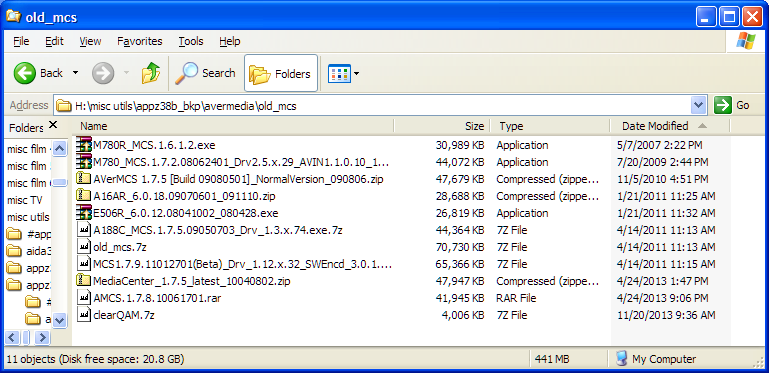Select the MCS1.7.9.11012701(Beta) 7z icon
Image resolution: width=769 pixels, height=373 pixels.
pyautogui.click(x=84, y=264)
